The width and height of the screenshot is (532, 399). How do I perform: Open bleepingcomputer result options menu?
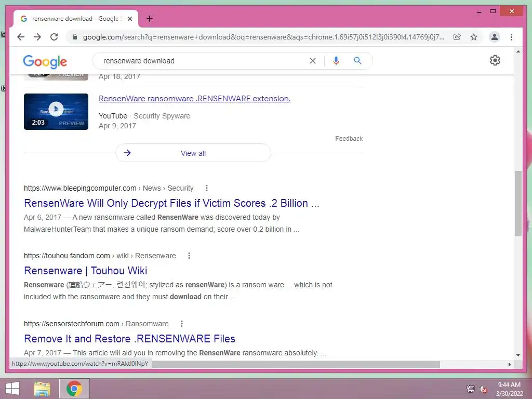pos(207,188)
